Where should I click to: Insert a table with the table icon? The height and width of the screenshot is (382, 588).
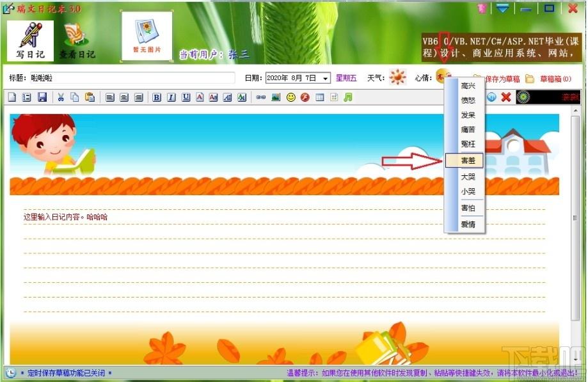coord(319,97)
